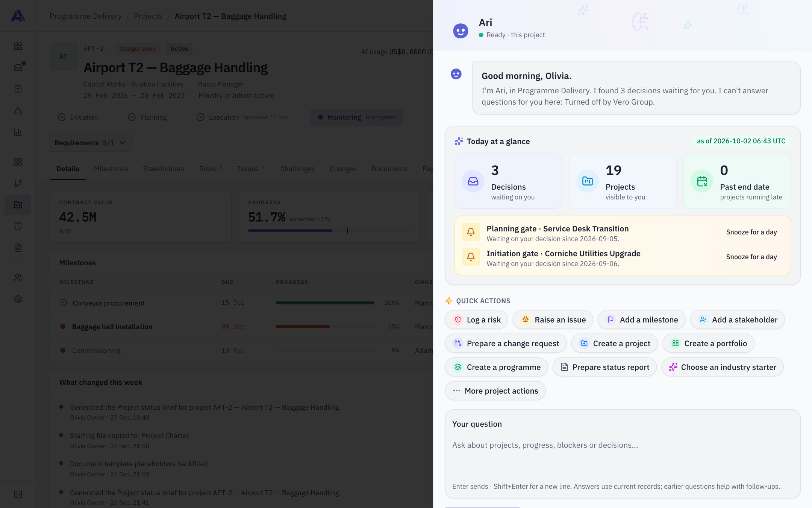
Task: Click the app logo in top-left corner
Action: [x=18, y=16]
